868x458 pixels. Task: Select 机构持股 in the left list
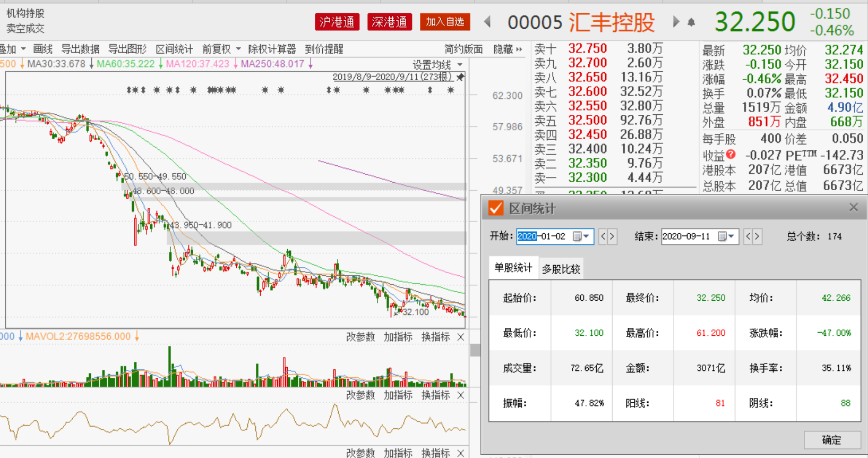pyautogui.click(x=25, y=13)
